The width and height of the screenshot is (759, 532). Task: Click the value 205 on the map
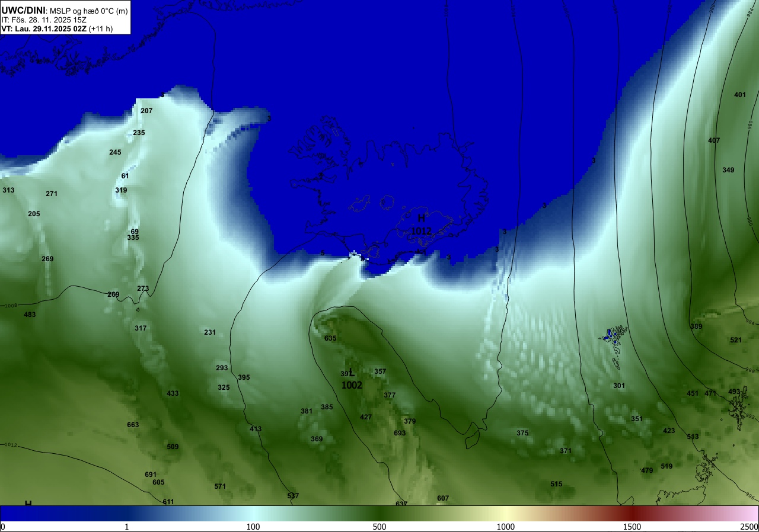(x=34, y=214)
